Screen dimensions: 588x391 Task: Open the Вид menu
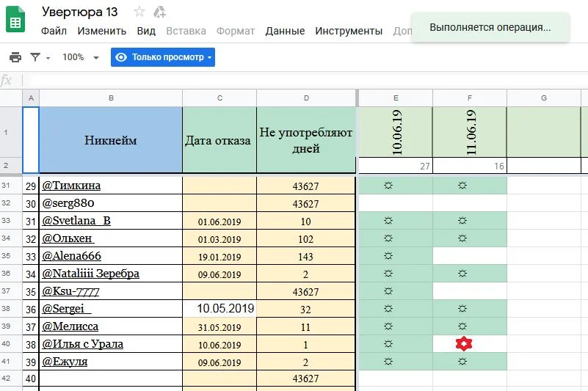point(146,31)
